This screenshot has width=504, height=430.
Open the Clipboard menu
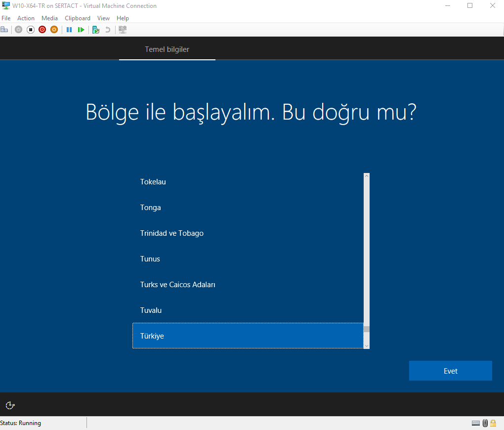tap(78, 18)
